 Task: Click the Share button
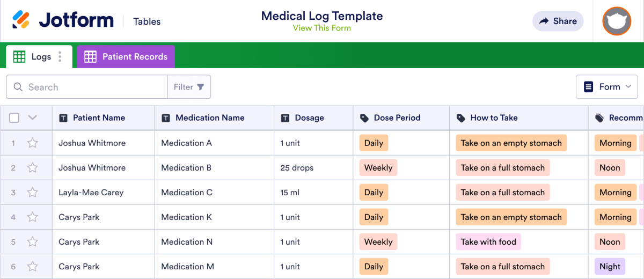(x=558, y=21)
